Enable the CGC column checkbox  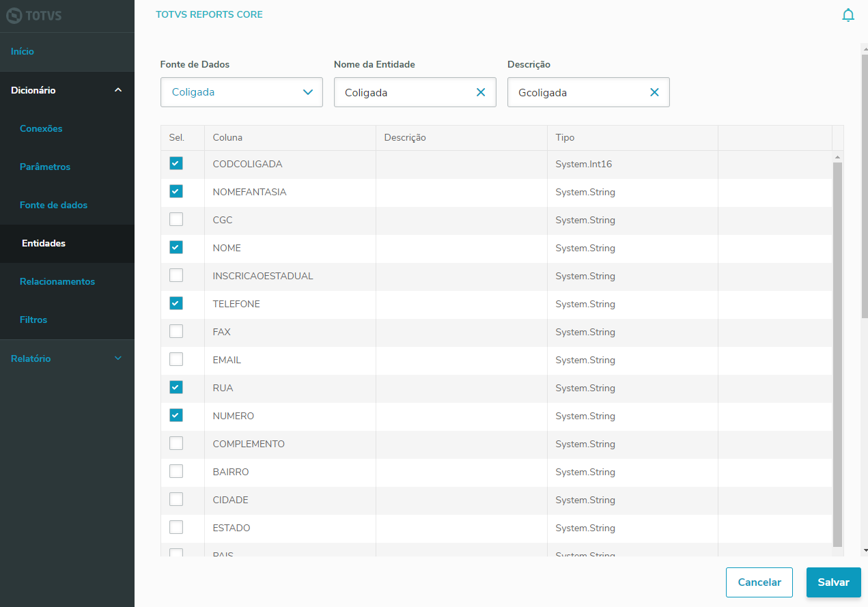point(176,220)
